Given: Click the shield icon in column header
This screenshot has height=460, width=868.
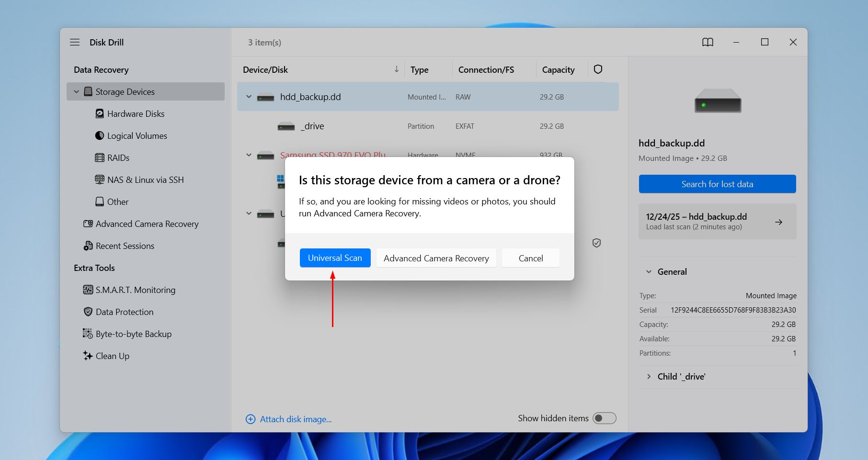Looking at the screenshot, I should tap(598, 69).
